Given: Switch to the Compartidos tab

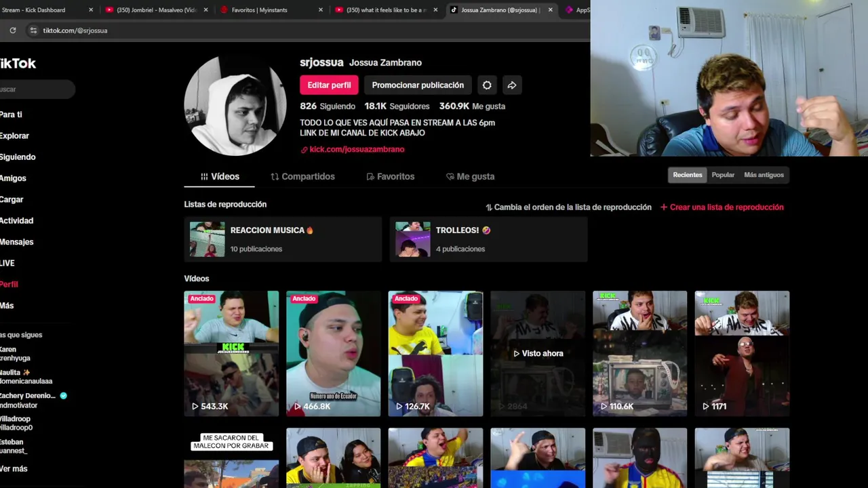Looking at the screenshot, I should 302,176.
